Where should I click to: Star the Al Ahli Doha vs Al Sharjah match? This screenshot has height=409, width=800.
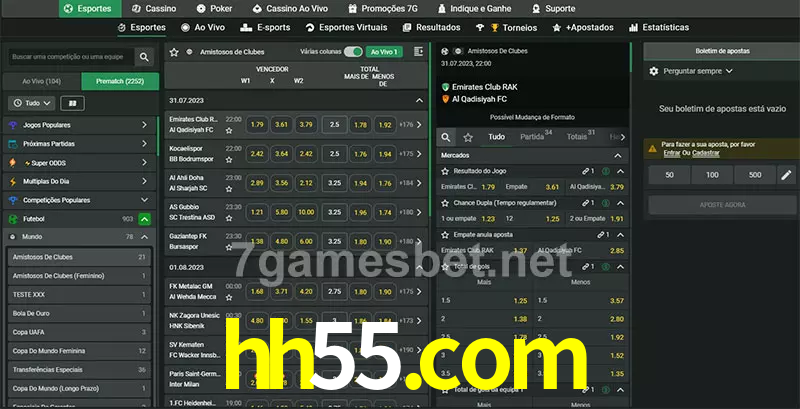point(229,189)
